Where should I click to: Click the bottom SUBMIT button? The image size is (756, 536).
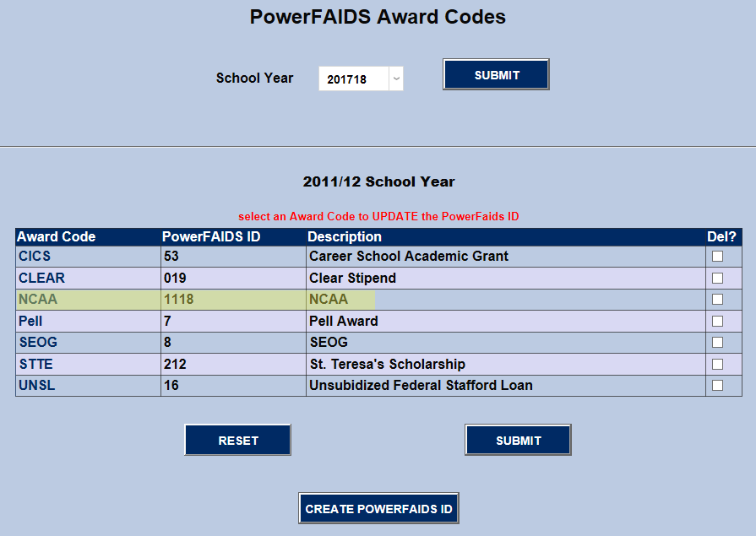click(x=517, y=440)
